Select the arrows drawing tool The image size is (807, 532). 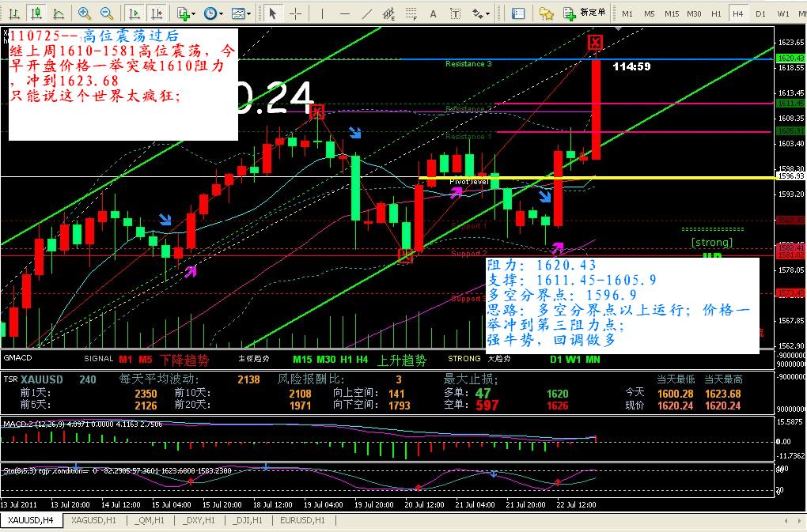tap(477, 13)
